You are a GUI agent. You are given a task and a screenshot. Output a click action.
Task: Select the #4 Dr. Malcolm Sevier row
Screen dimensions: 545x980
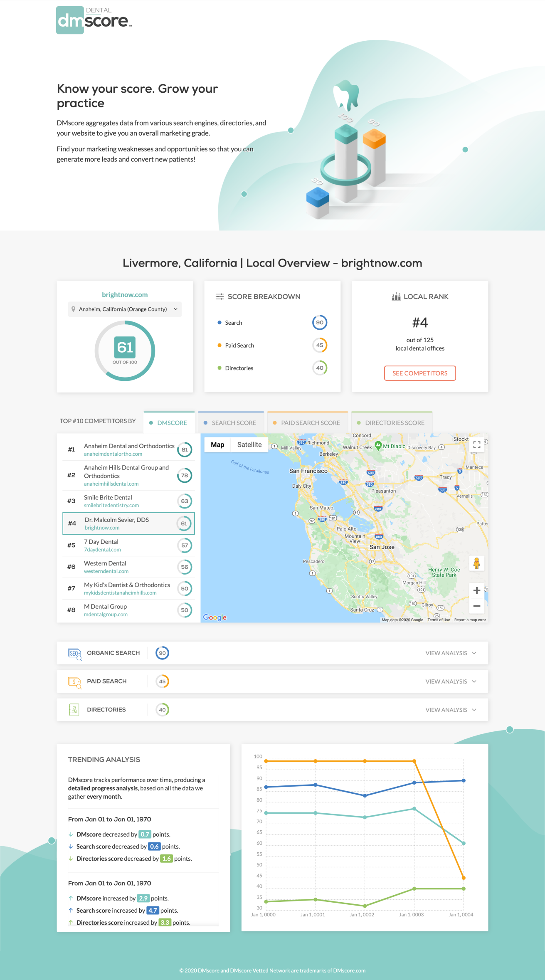click(x=128, y=523)
